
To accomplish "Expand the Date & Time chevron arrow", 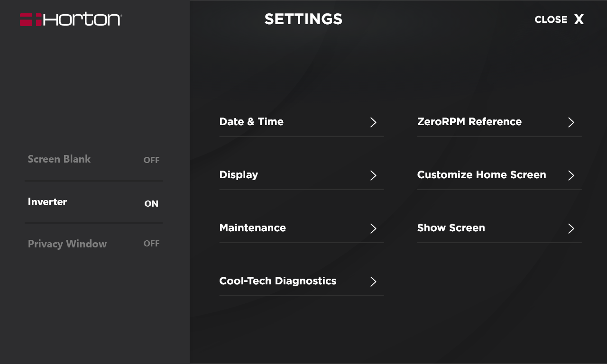I will coord(373,122).
